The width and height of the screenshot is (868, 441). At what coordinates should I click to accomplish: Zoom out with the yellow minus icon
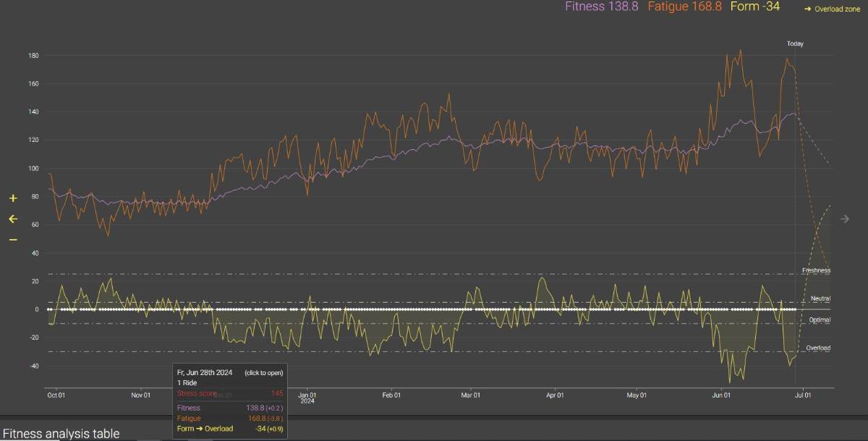click(12, 240)
